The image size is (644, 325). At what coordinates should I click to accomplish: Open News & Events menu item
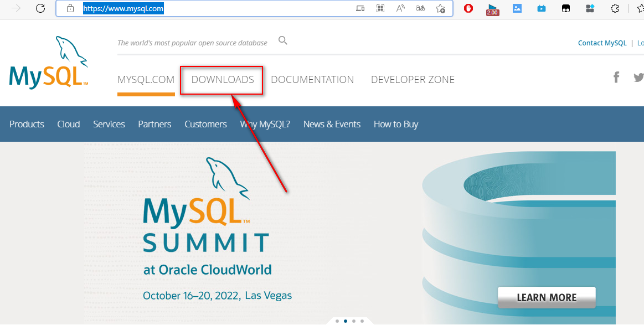click(x=332, y=124)
